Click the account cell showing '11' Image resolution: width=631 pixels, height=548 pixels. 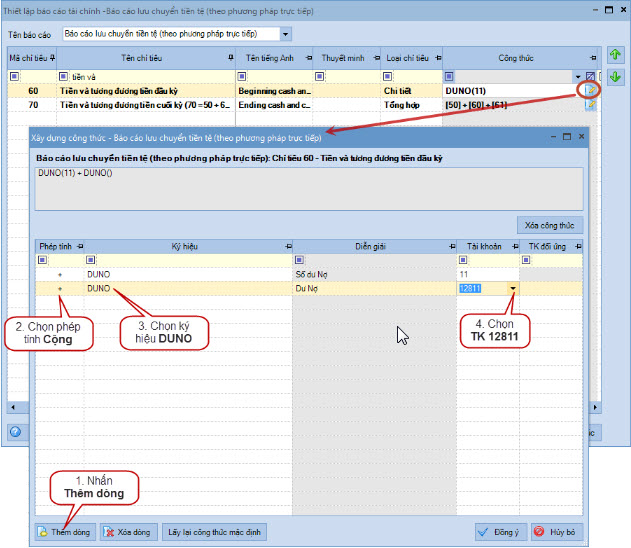coord(488,274)
